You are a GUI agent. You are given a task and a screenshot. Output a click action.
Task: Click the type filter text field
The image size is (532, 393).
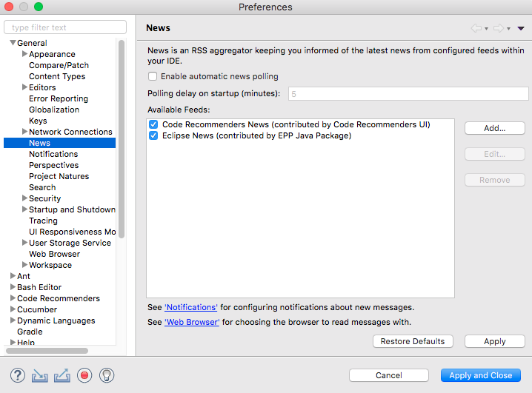[x=65, y=27]
